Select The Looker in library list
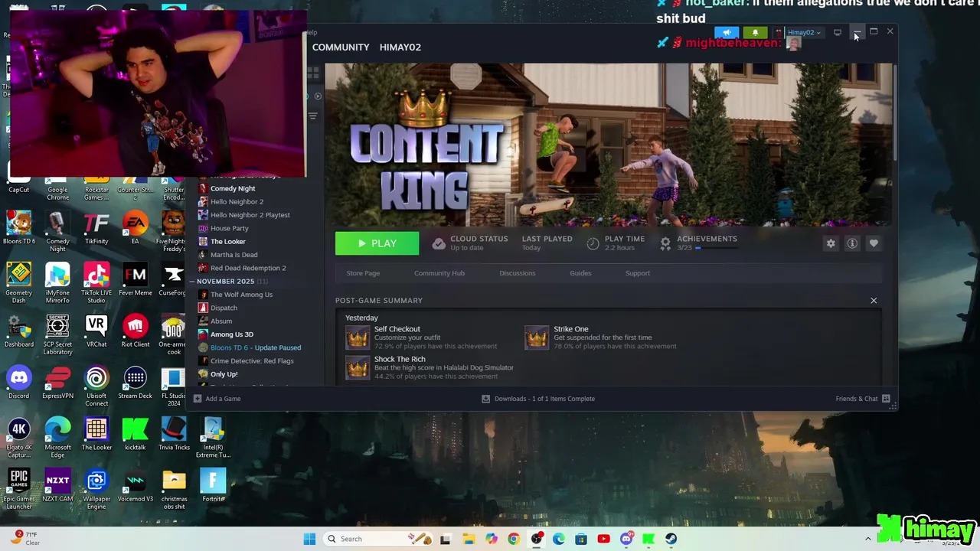 click(227, 242)
